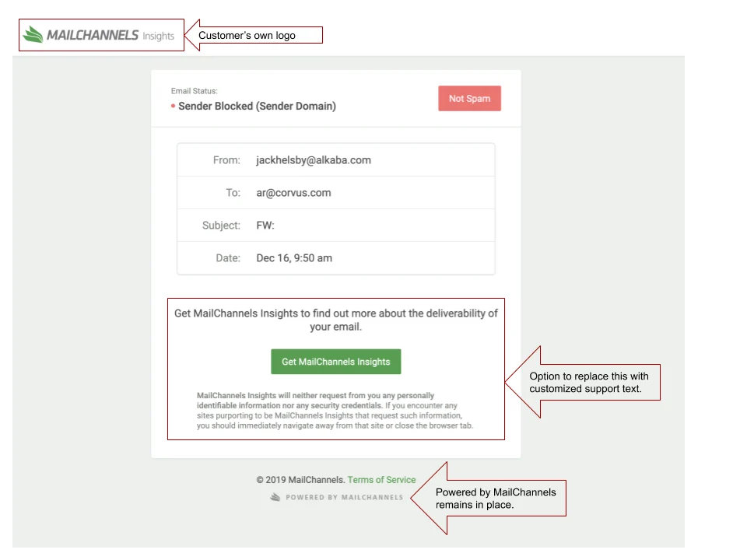The width and height of the screenshot is (747, 560).
Task: Click the Not Spam button
Action: 469,99
